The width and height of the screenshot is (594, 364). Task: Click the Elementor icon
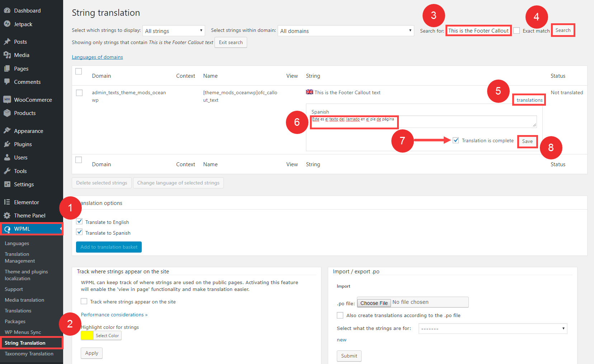pos(7,202)
